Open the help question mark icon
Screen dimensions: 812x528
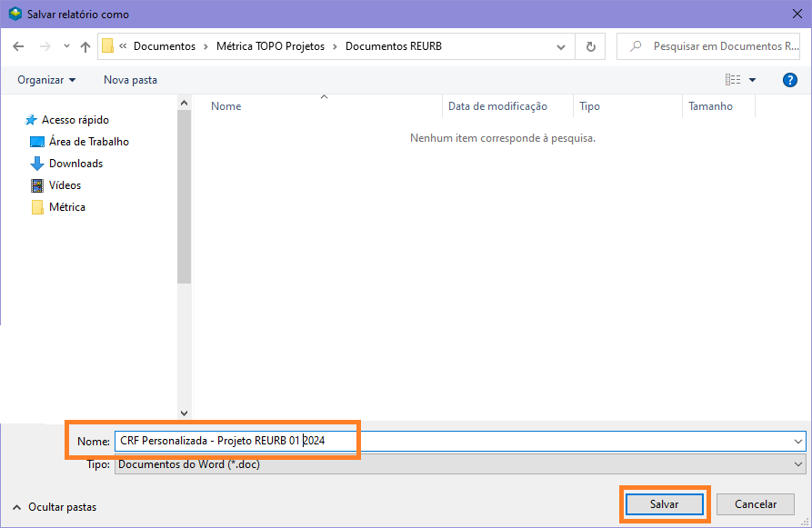pyautogui.click(x=789, y=80)
